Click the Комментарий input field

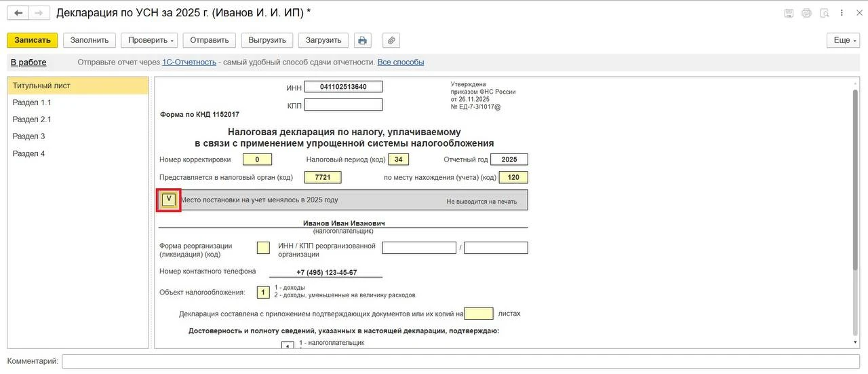(x=460, y=362)
